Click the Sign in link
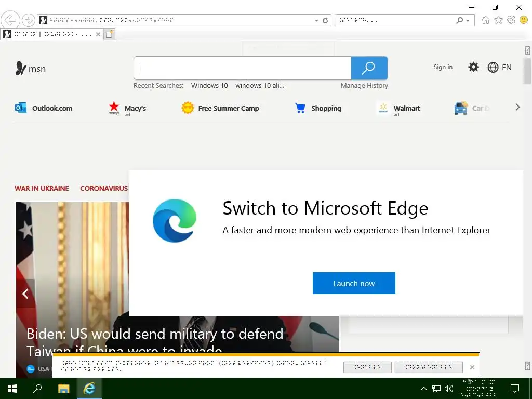 (443, 67)
